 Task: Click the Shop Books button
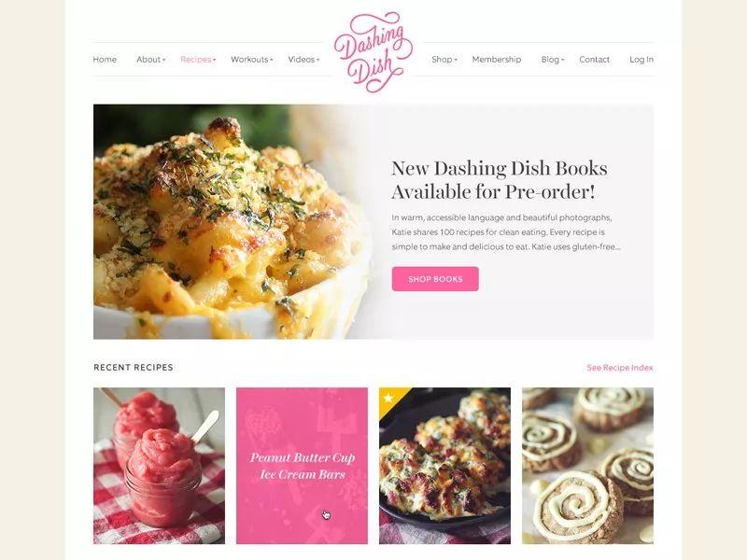coord(435,279)
